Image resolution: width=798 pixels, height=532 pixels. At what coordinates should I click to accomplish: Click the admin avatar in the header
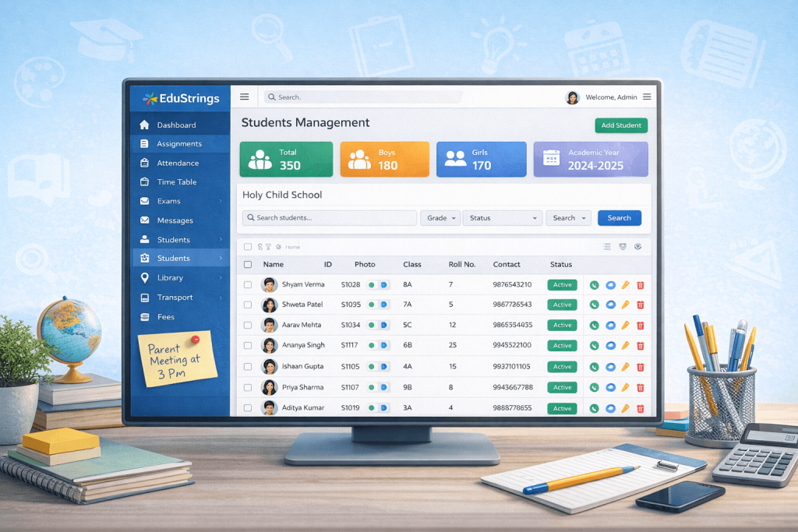coord(572,97)
